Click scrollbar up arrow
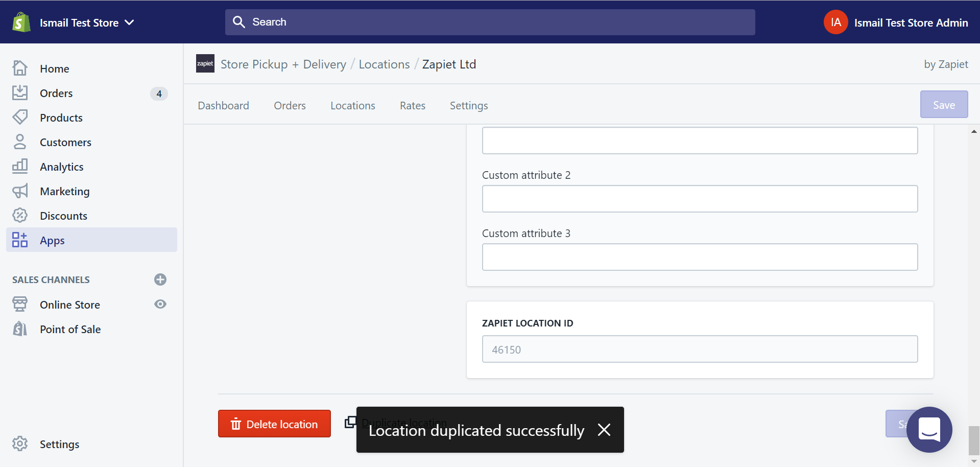Screen dimensions: 980x467 974,131
